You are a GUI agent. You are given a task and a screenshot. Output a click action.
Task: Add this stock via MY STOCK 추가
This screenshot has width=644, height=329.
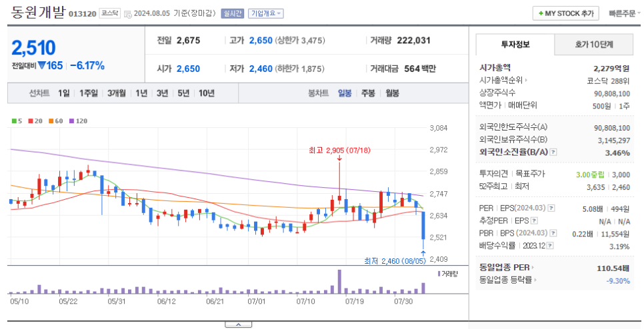click(x=565, y=13)
